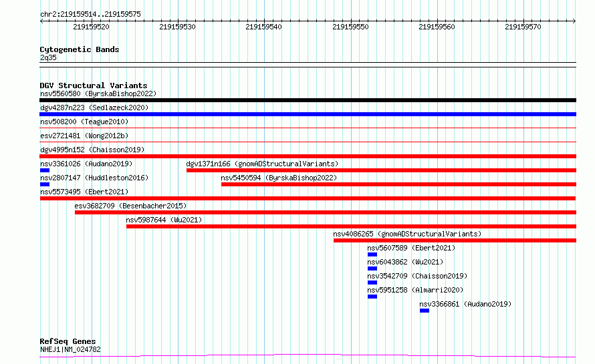Click small blue bar under nsv3361026
The height and width of the screenshot is (364, 595).
tap(45, 170)
